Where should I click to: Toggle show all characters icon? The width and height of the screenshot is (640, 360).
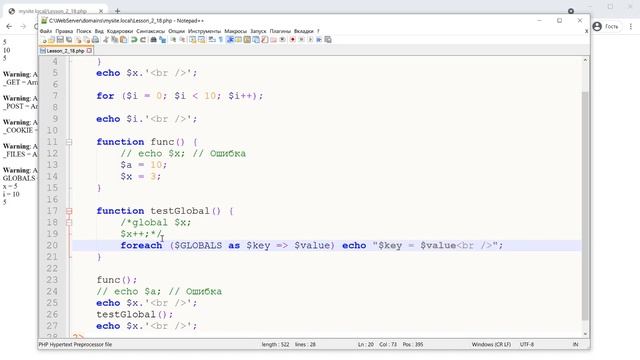tap(220, 40)
